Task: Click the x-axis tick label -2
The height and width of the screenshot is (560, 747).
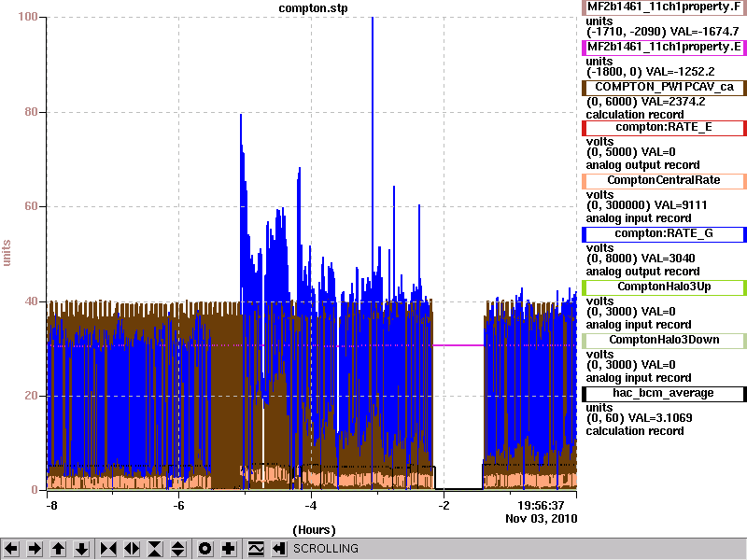Action: pos(443,506)
